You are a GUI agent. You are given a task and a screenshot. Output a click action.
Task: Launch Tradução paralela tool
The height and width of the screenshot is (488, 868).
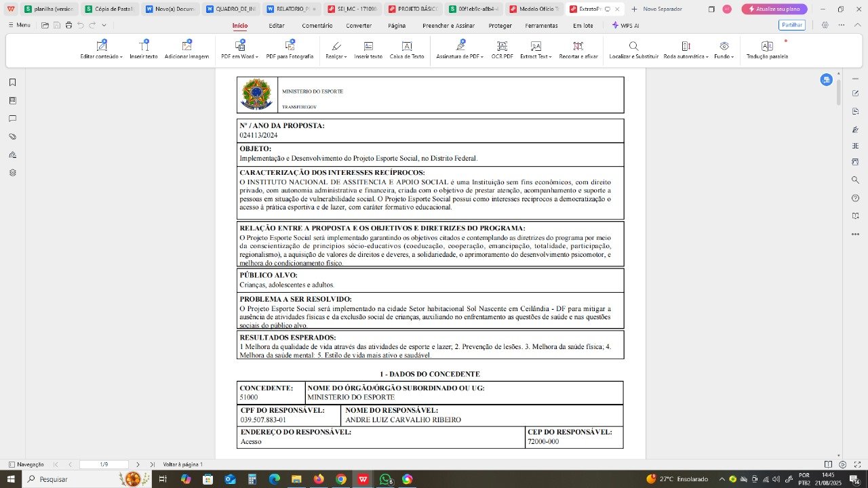tap(767, 49)
